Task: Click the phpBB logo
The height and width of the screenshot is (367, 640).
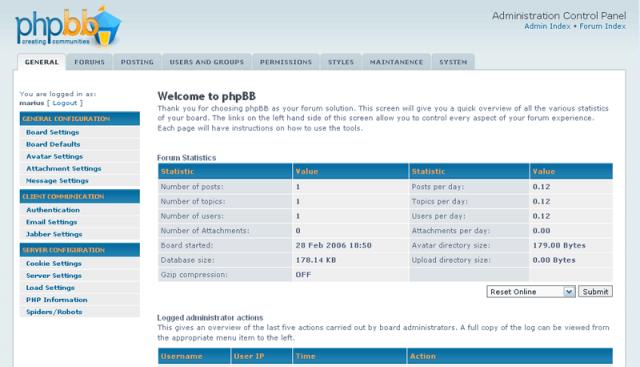Action: 68,27
